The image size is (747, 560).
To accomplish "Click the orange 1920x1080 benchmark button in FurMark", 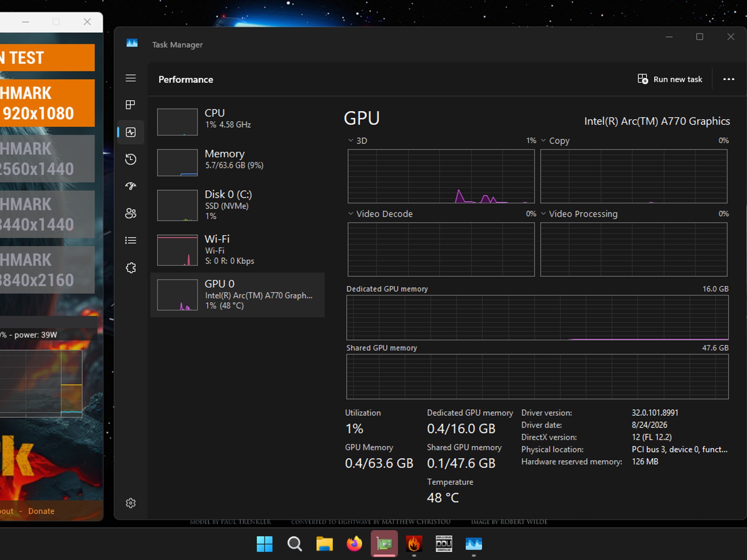I will (47, 103).
